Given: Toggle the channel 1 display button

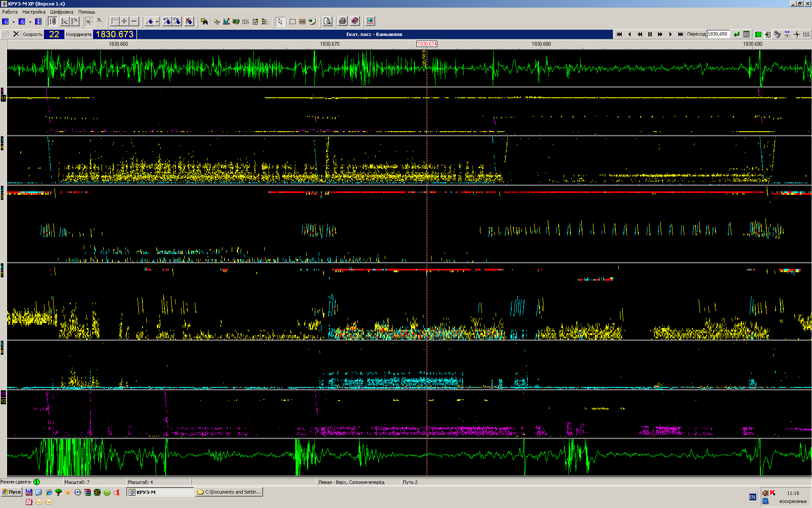Looking at the screenshot, I should pyautogui.click(x=5, y=21).
